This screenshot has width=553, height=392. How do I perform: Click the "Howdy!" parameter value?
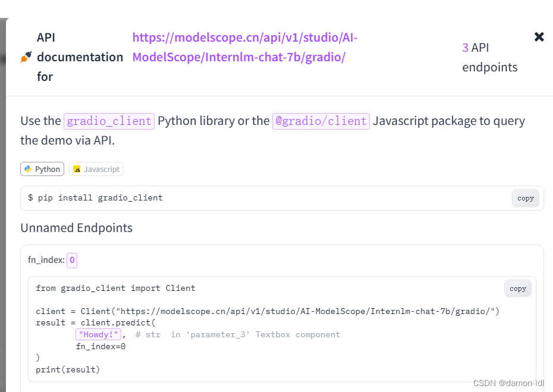(98, 334)
